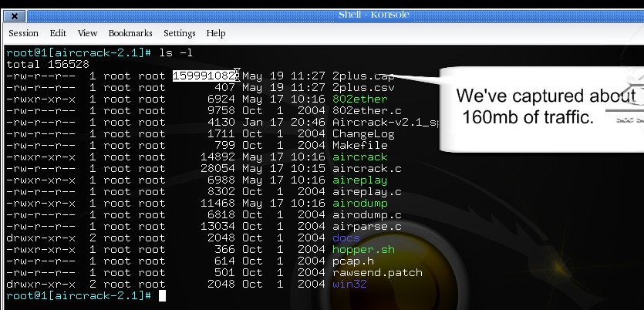Click the file size 28054
The width and height of the screenshot is (644, 310).
pyautogui.click(x=217, y=168)
